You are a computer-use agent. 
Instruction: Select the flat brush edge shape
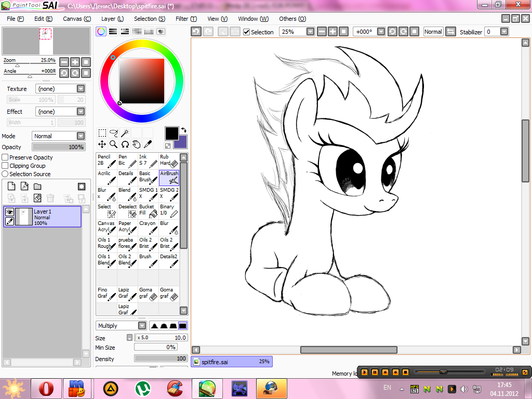tap(182, 326)
